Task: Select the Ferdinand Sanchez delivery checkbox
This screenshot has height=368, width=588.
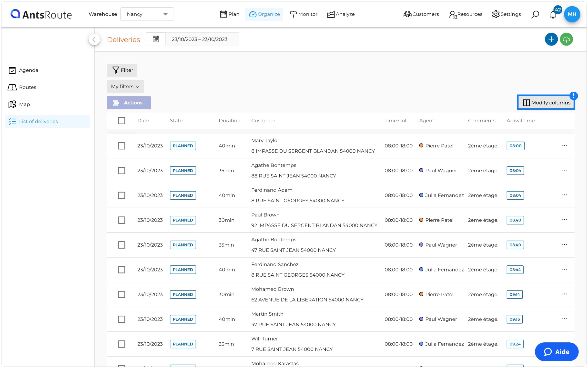Action: (x=122, y=270)
